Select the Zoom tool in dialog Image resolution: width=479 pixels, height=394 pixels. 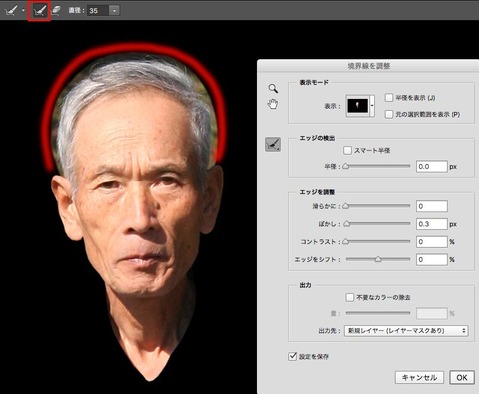pos(273,88)
